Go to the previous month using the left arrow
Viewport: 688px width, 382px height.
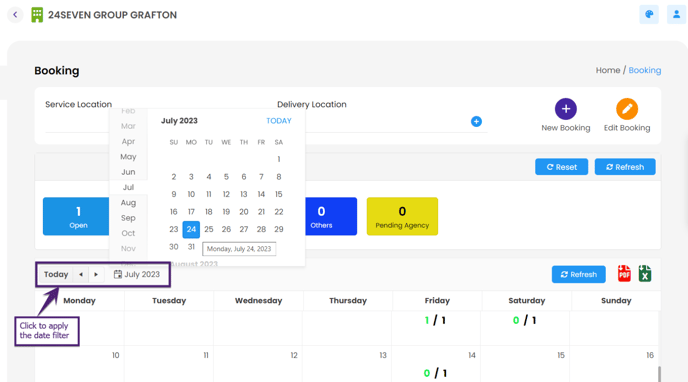click(x=81, y=275)
